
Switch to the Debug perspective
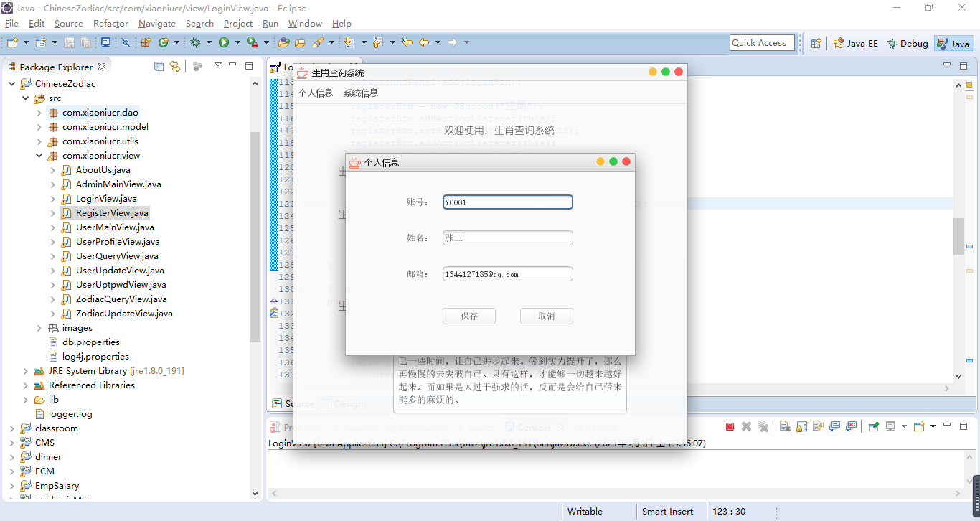point(908,43)
